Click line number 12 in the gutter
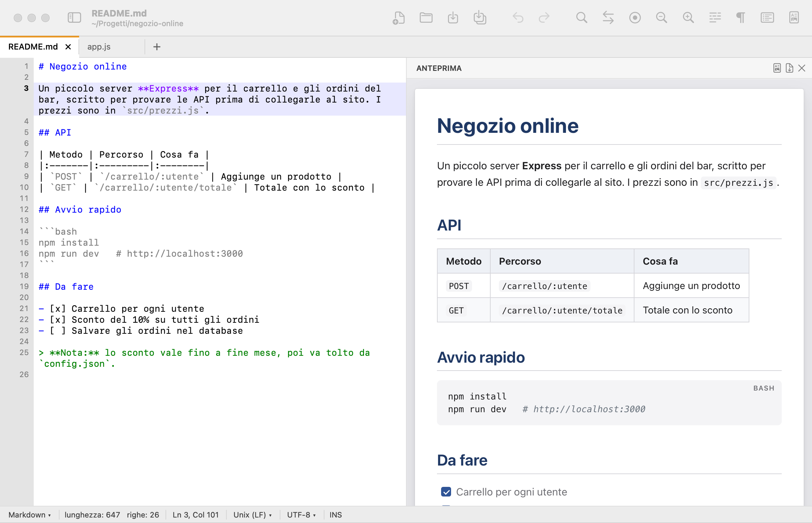 coord(24,209)
